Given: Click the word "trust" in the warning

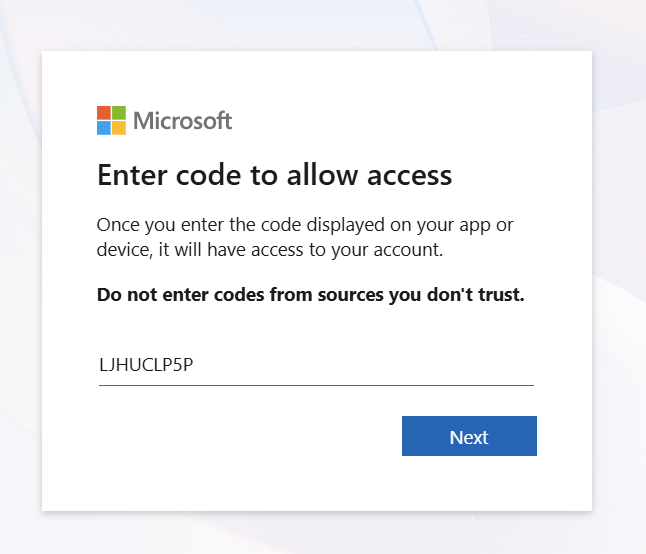Looking at the screenshot, I should pyautogui.click(x=500, y=295).
